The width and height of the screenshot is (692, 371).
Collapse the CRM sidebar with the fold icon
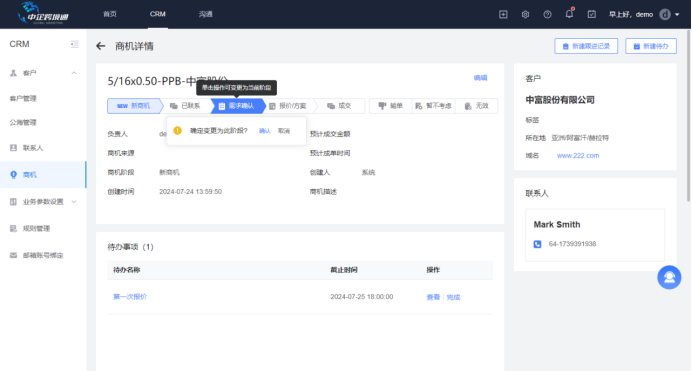pos(75,44)
